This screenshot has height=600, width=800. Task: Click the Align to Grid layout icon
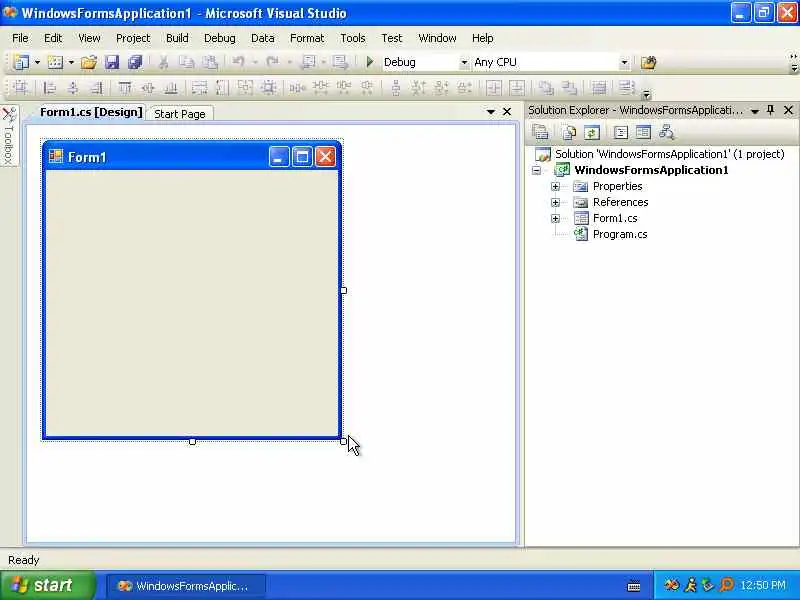[x=21, y=88]
